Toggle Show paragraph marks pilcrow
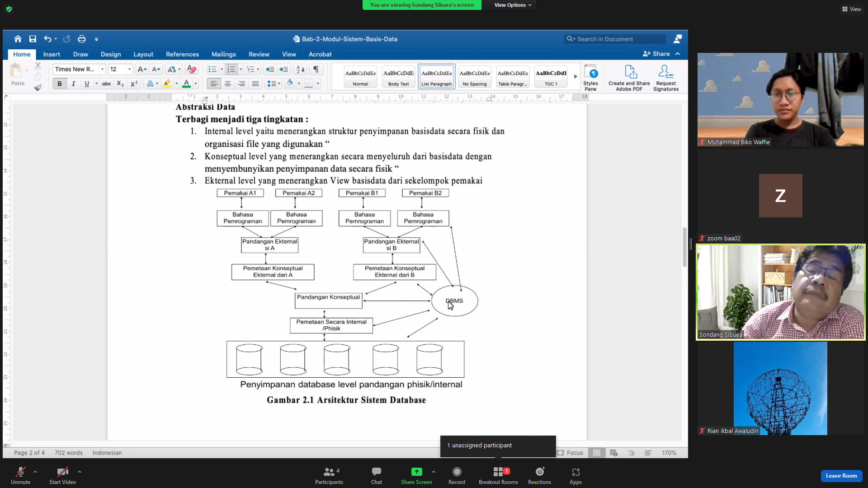 [316, 69]
